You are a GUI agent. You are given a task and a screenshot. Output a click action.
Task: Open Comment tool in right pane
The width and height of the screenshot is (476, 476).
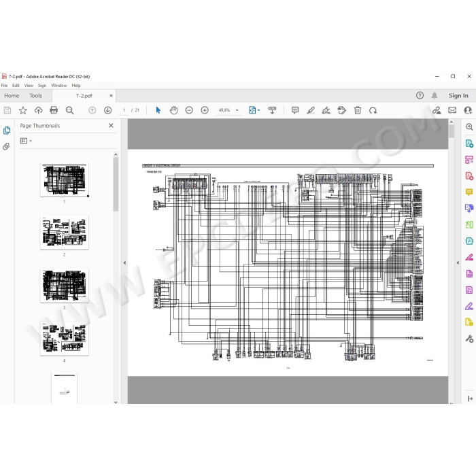(469, 192)
